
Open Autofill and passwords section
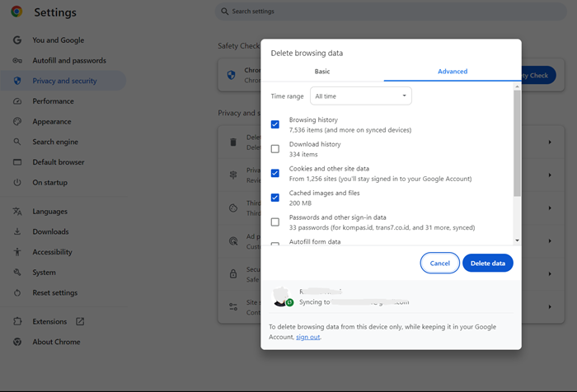pyautogui.click(x=69, y=60)
